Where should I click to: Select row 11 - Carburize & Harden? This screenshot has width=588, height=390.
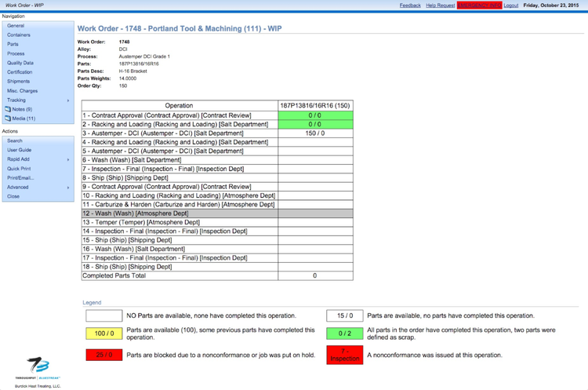(x=180, y=205)
